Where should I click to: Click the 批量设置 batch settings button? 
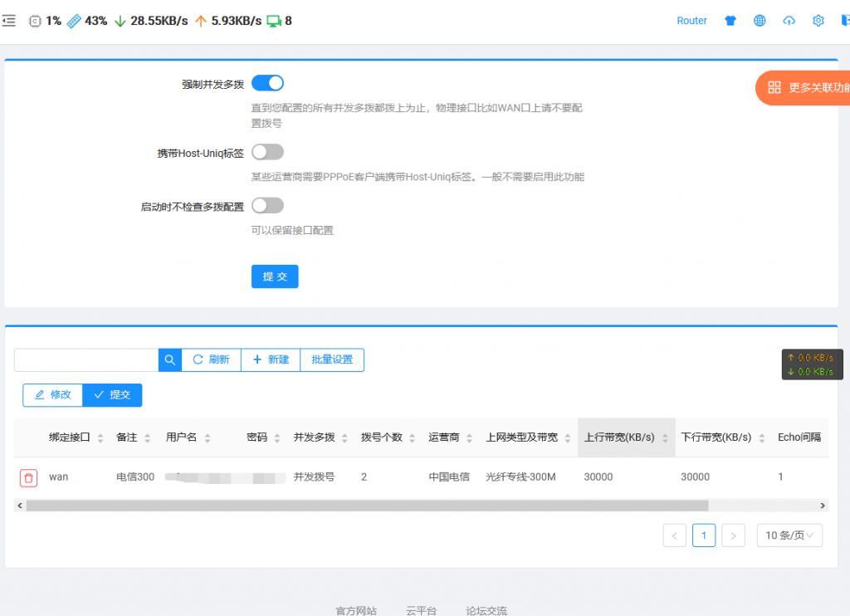coord(332,360)
